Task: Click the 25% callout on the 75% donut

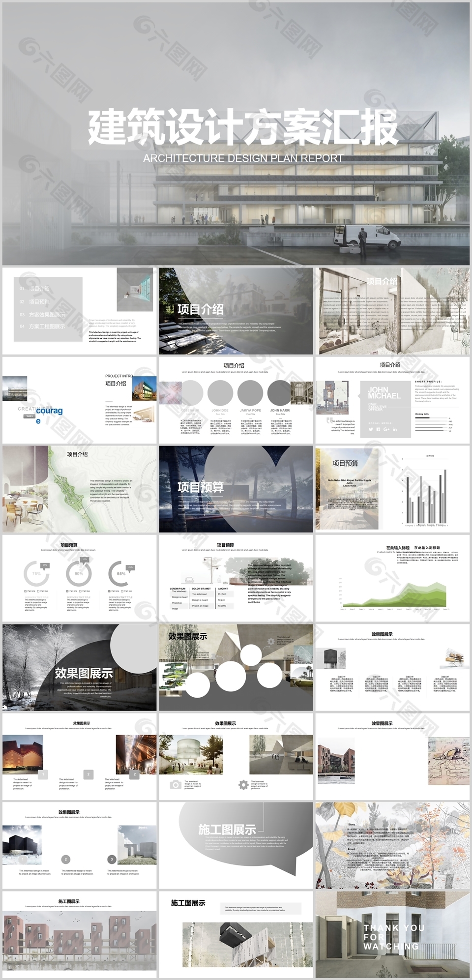Action: (x=45, y=565)
